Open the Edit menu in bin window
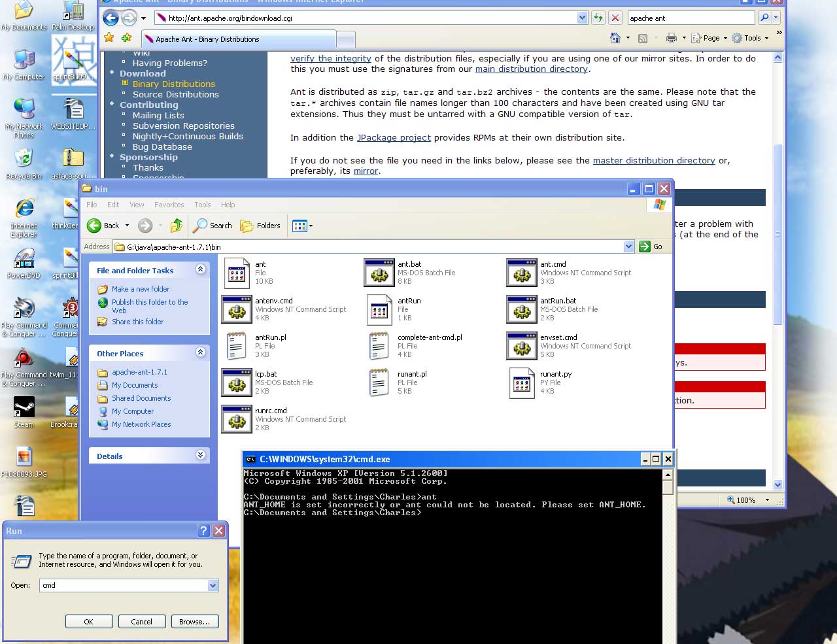The height and width of the screenshot is (644, 837). [113, 205]
